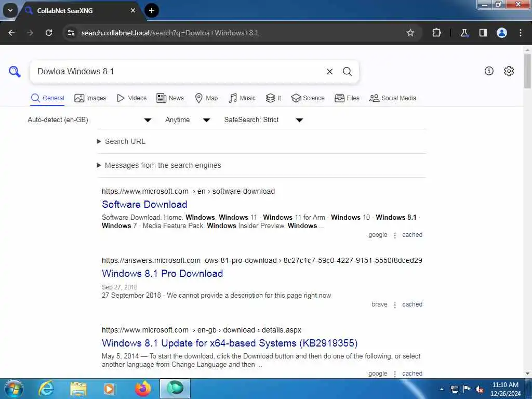532x399 pixels.
Task: Select the General search tab
Action: pyautogui.click(x=47, y=98)
